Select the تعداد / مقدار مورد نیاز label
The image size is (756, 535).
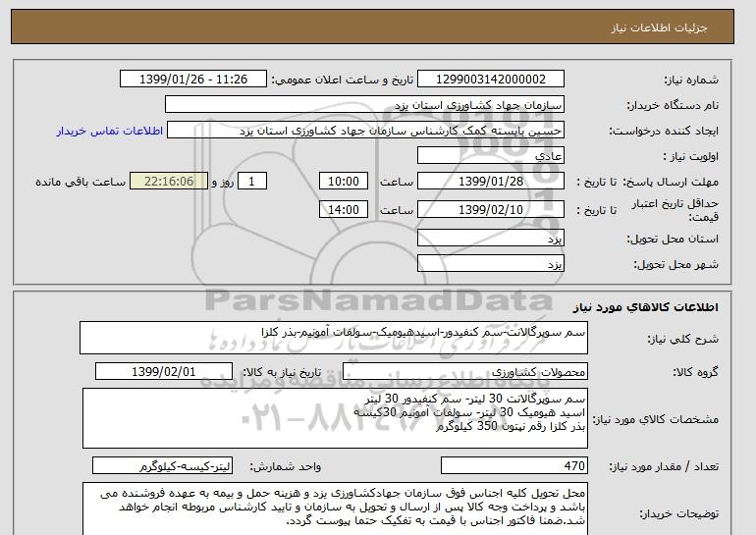[x=664, y=466]
